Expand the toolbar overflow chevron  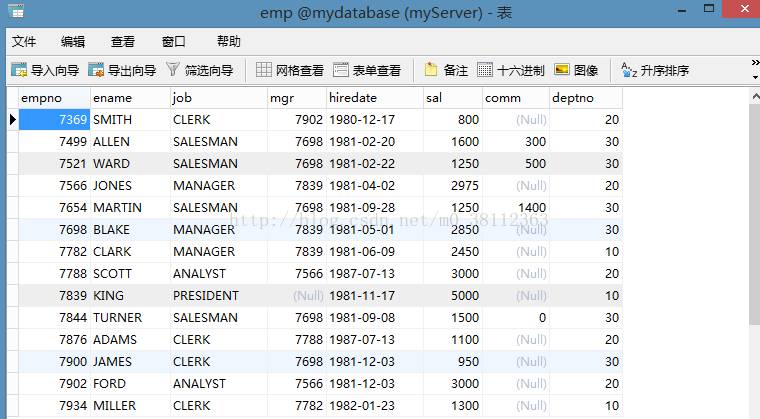[755, 63]
